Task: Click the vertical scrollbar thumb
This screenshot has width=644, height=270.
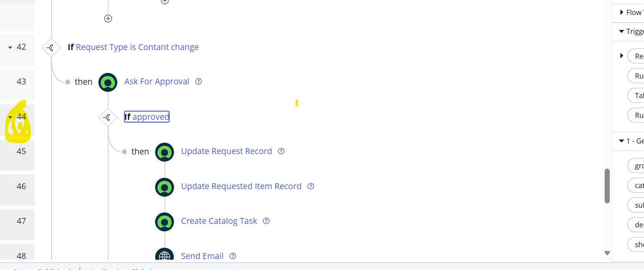Action: tap(607, 186)
